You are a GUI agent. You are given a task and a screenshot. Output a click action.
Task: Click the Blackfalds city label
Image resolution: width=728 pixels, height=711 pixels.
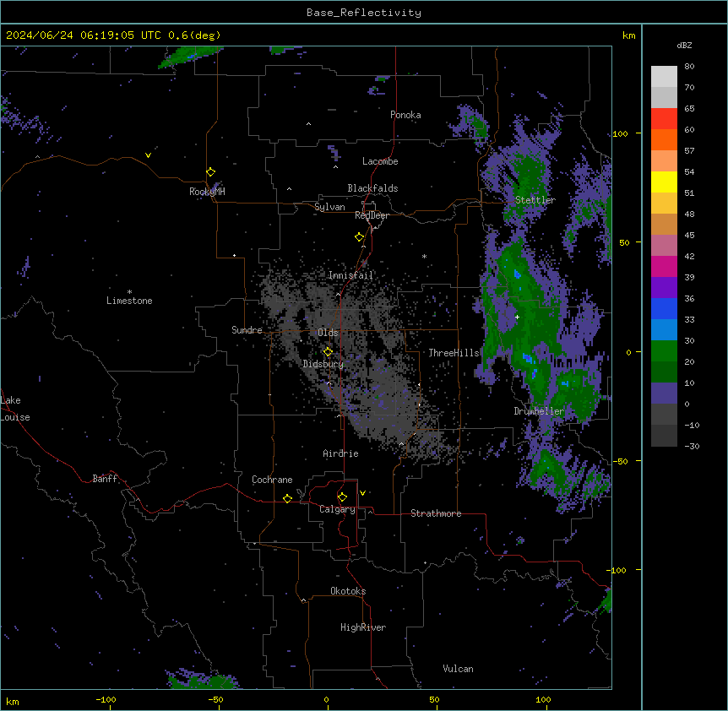click(x=372, y=188)
